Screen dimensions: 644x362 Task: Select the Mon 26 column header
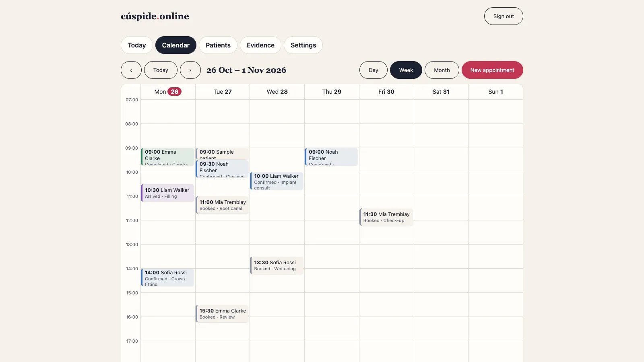168,92
